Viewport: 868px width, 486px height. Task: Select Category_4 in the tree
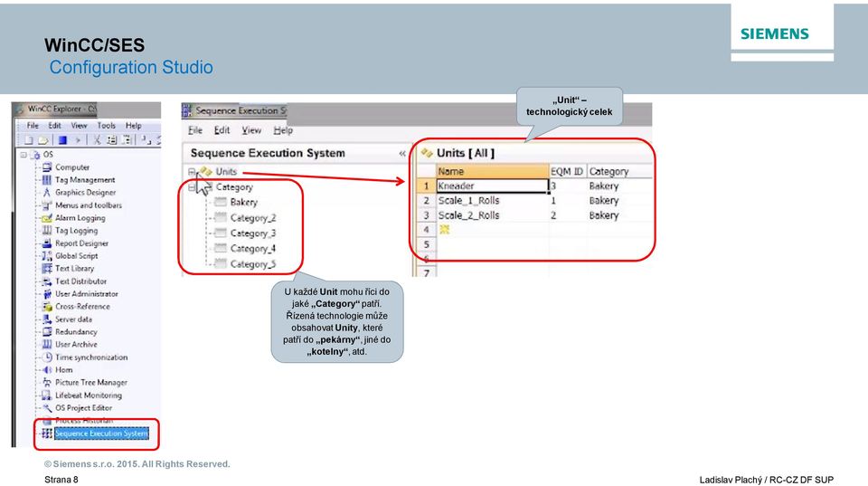(253, 249)
